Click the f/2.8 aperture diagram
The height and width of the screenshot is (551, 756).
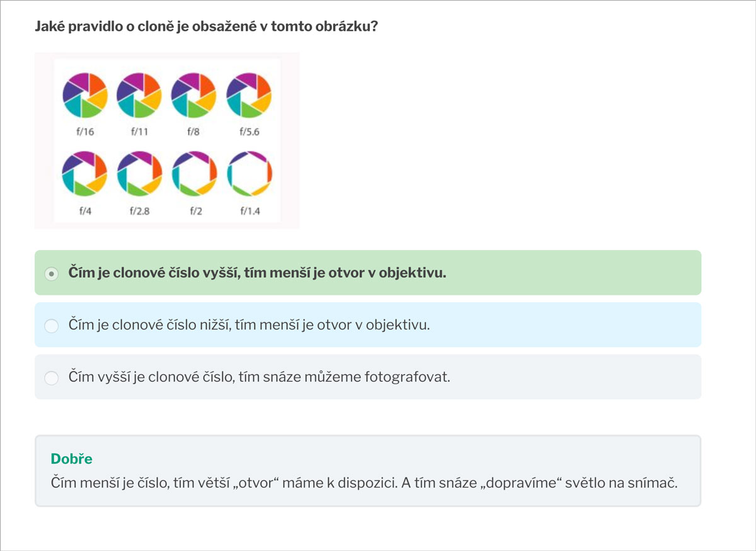(140, 174)
